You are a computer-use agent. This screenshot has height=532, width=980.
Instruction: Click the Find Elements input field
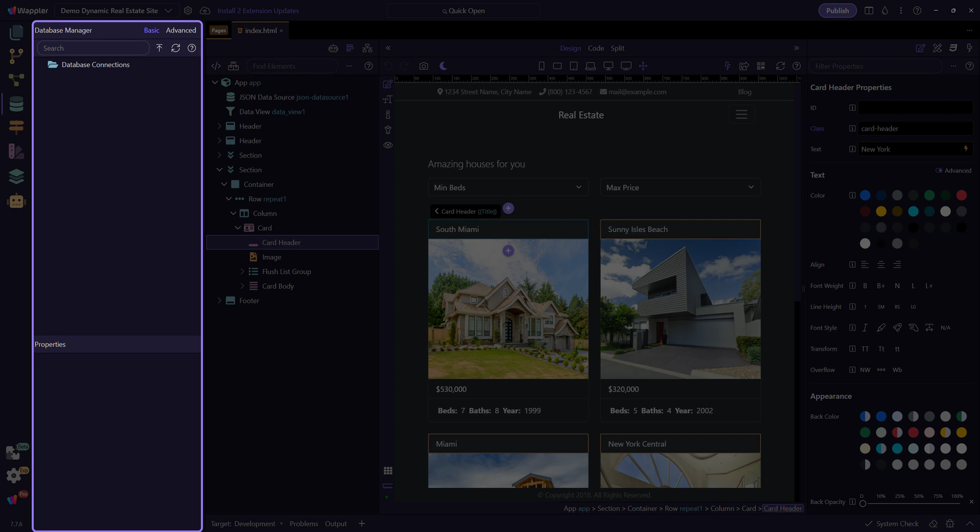coord(292,66)
